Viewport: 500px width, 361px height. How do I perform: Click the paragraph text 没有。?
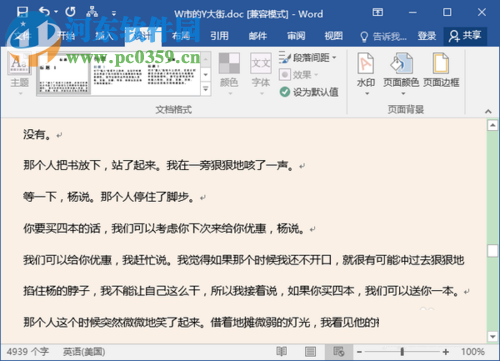pos(37,134)
